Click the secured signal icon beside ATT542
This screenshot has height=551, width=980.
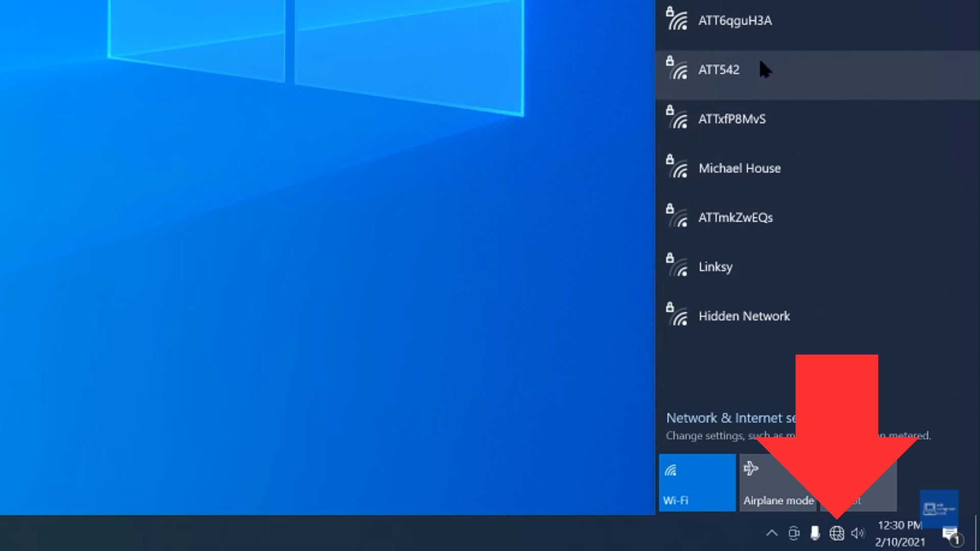tap(677, 68)
